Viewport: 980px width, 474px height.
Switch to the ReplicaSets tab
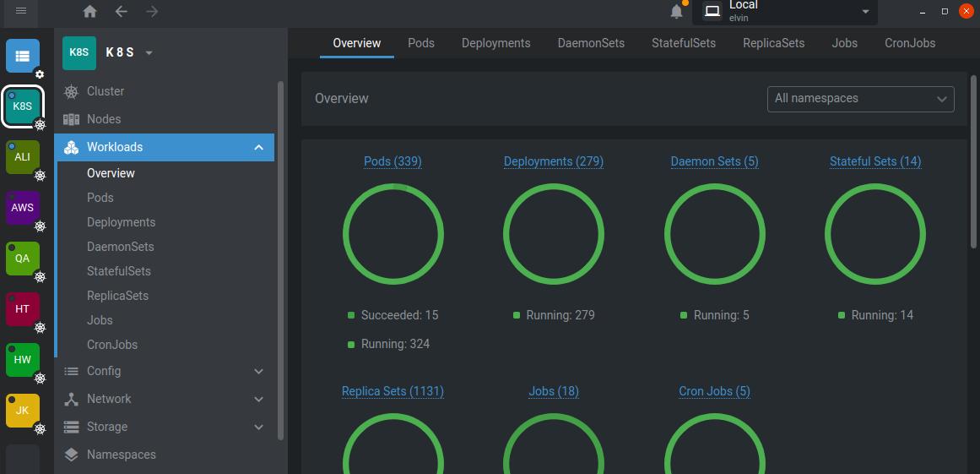774,43
